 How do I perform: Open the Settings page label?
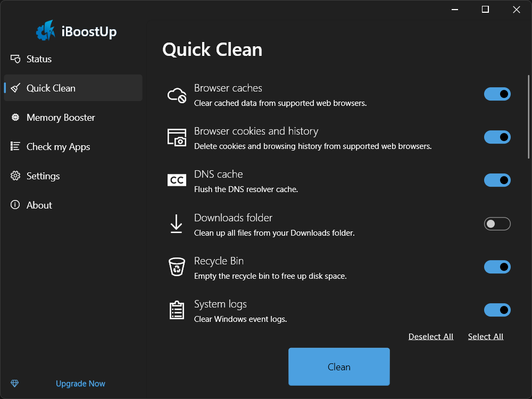(43, 176)
